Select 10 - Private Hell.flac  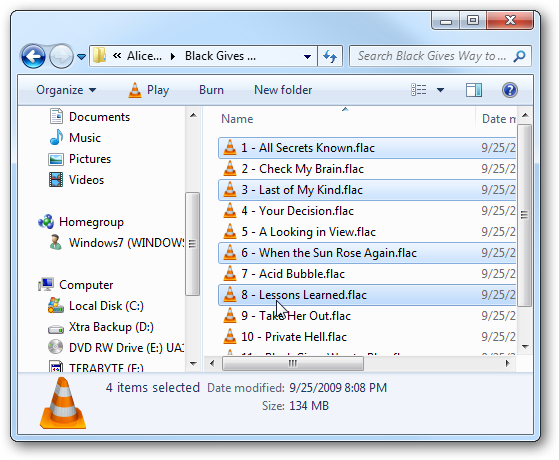coord(367,337)
